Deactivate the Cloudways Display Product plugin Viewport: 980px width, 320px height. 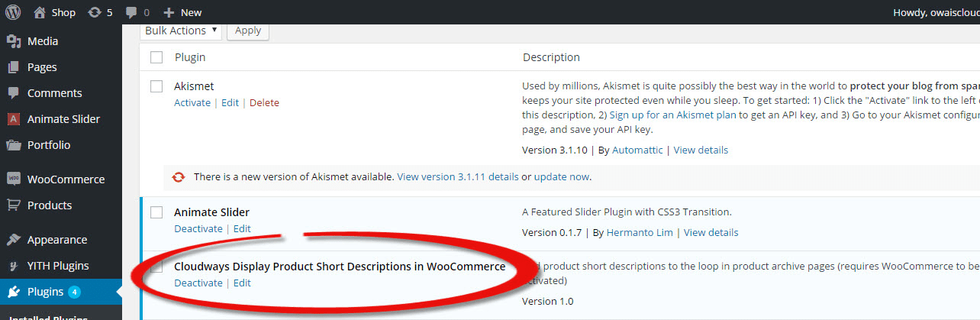coord(198,283)
